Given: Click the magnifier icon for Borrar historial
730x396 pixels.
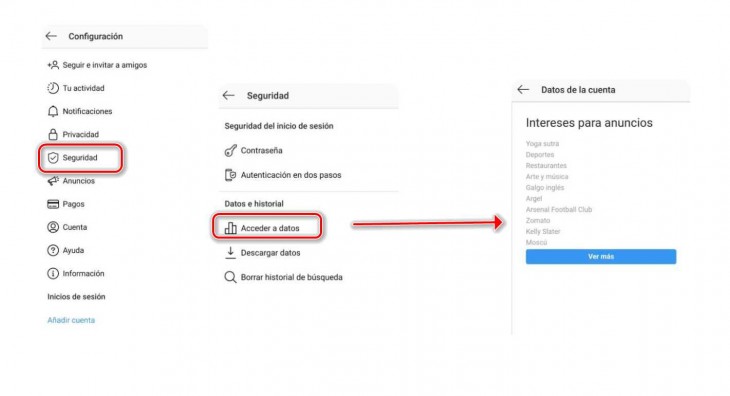Looking at the screenshot, I should pos(230,277).
